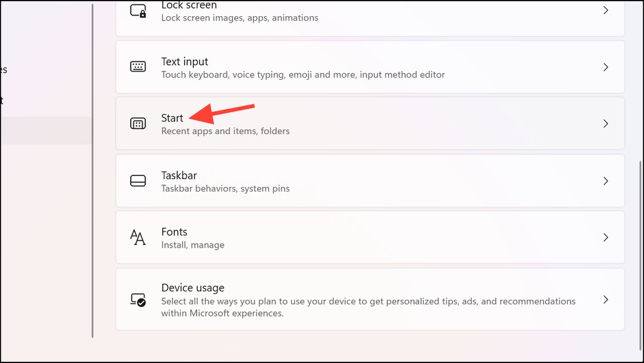The height and width of the screenshot is (363, 644).
Task: Open the Taskbar settings title
Action: pyautogui.click(x=179, y=175)
